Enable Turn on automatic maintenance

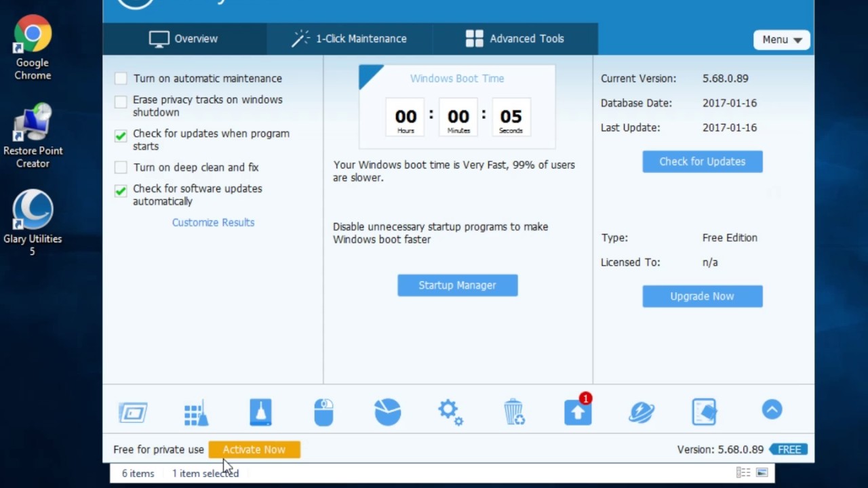coord(120,79)
